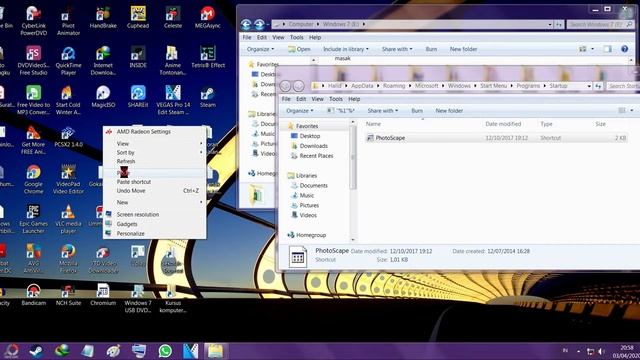Open CyberLink PowerDVD desktop icon
The height and width of the screenshot is (360, 640).
(33, 21)
